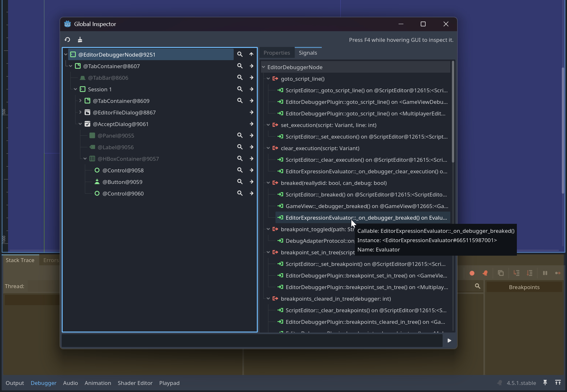
Task: Click arrow icon next to @EditorFileDialog@8867
Action: pyautogui.click(x=251, y=112)
